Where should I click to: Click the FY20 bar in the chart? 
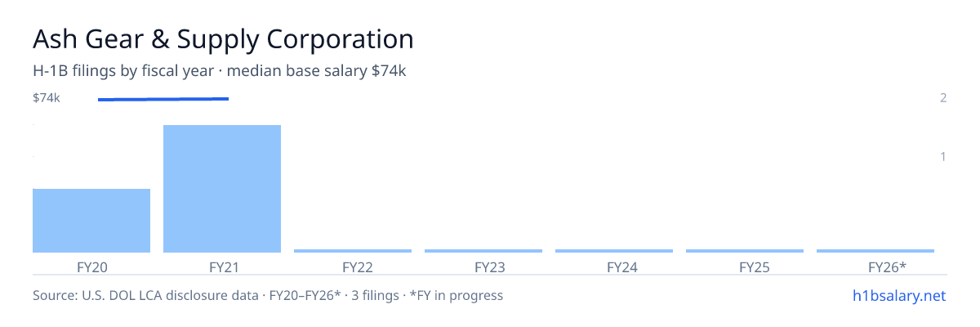click(x=91, y=221)
